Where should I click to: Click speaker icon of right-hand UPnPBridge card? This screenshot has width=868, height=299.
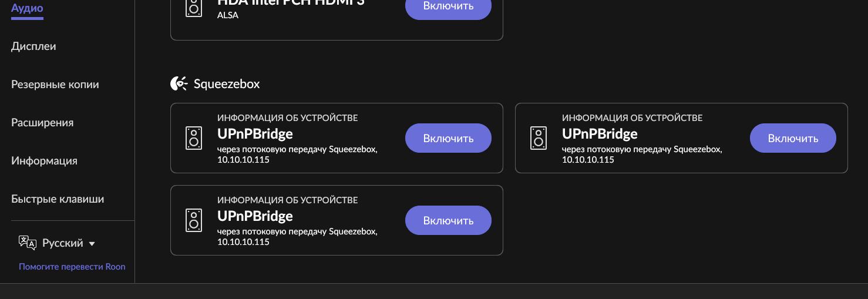pos(539,138)
